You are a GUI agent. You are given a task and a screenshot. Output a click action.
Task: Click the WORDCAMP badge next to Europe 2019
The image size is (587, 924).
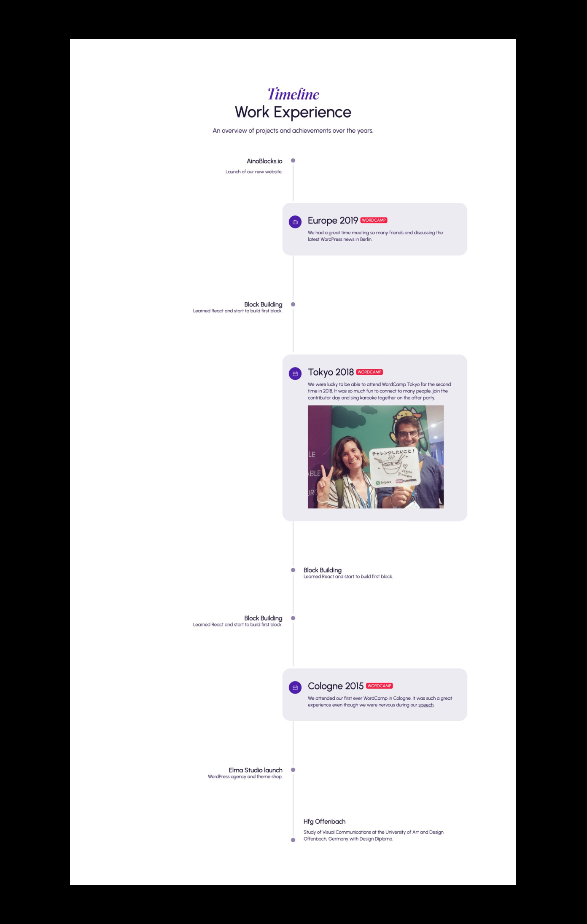point(374,220)
